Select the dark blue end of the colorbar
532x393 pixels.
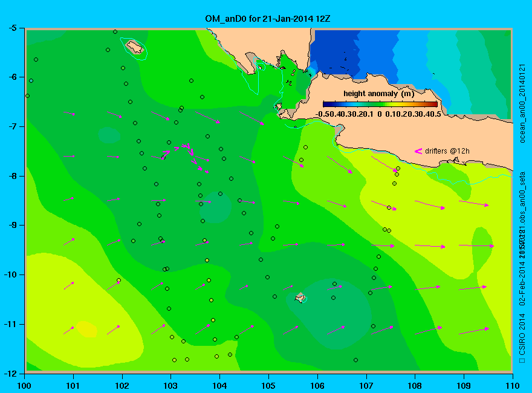[x=326, y=104]
